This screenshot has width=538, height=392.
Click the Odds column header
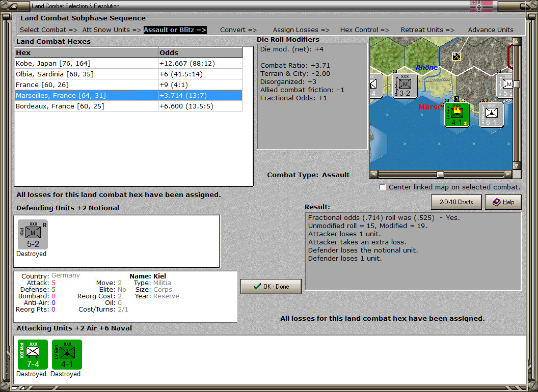pyautogui.click(x=200, y=52)
